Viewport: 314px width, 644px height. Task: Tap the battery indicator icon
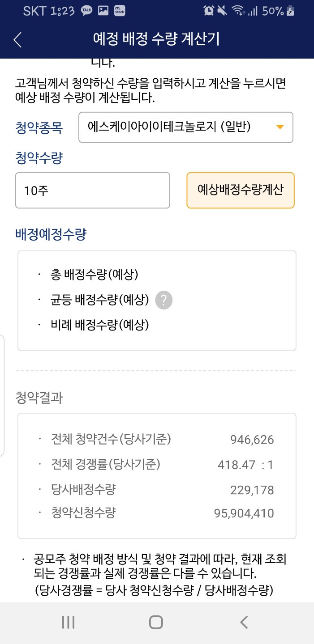click(x=291, y=11)
